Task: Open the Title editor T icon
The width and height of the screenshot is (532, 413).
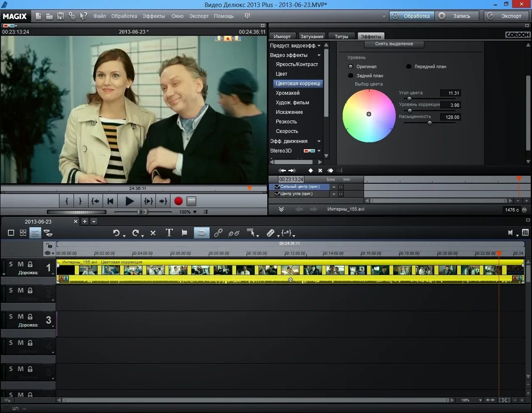Action: (x=169, y=233)
